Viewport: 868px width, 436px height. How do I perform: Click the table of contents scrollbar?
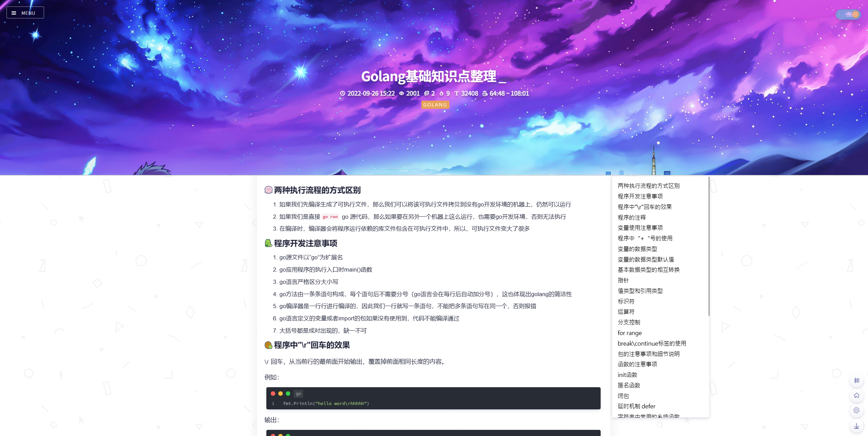pos(709,246)
